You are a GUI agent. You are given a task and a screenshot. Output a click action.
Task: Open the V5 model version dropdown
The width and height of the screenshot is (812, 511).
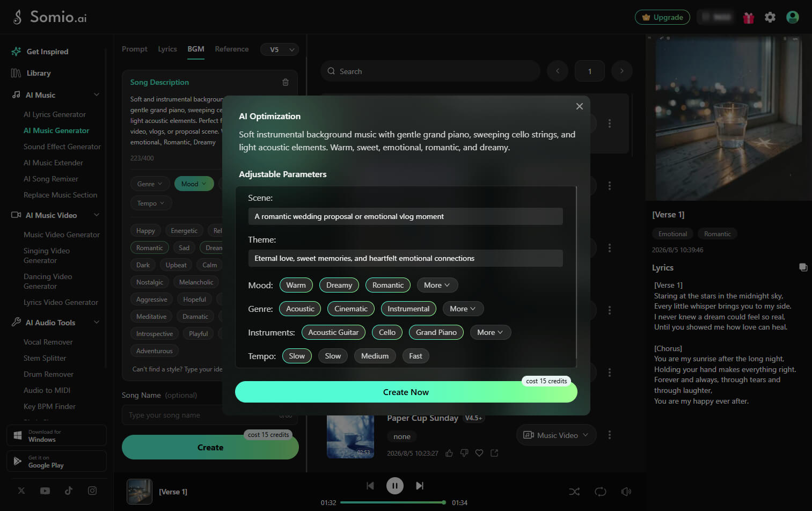[280, 49]
